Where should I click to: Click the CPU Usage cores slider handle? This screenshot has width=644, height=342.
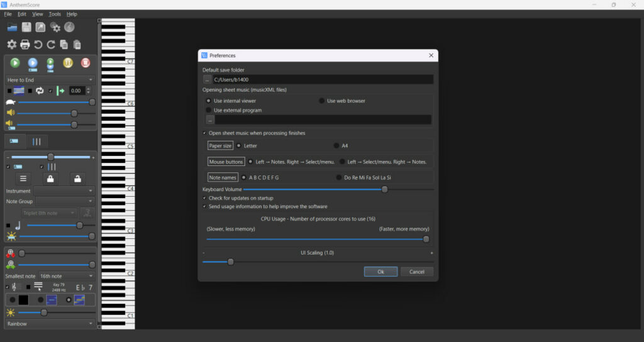click(426, 240)
